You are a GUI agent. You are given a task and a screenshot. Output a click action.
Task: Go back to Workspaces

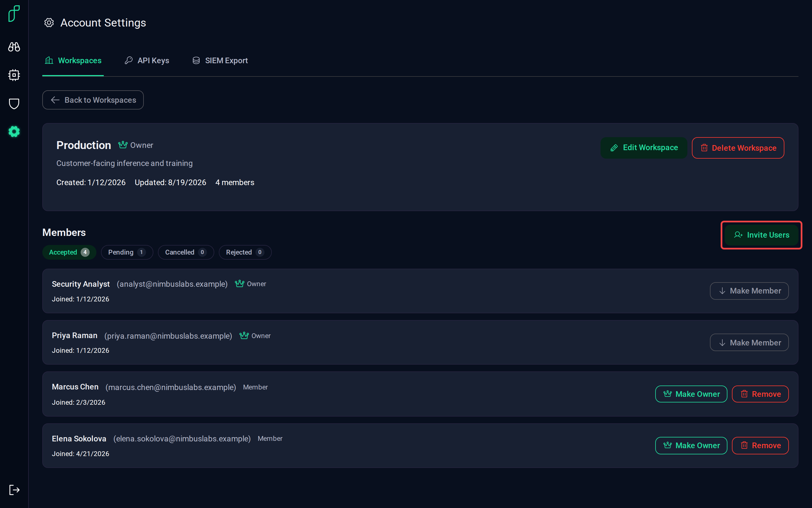pos(93,100)
